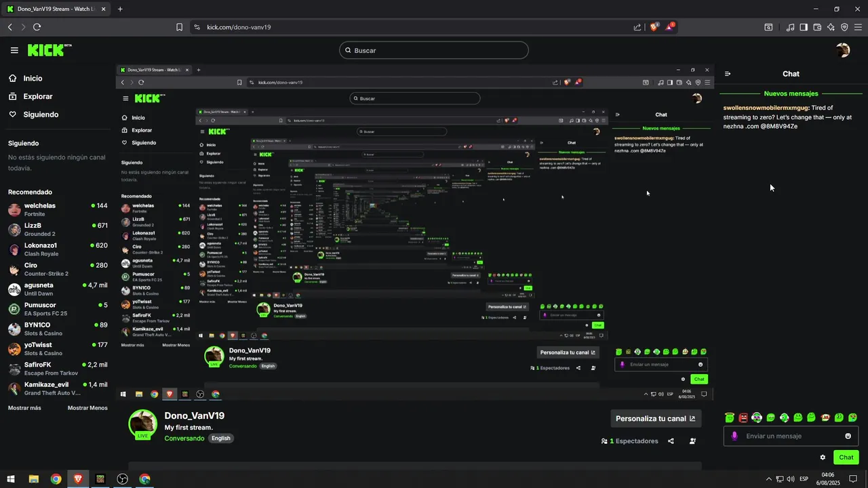Bookmark this page icon
Viewport: 868px width, 488px height.
pyautogui.click(x=179, y=27)
